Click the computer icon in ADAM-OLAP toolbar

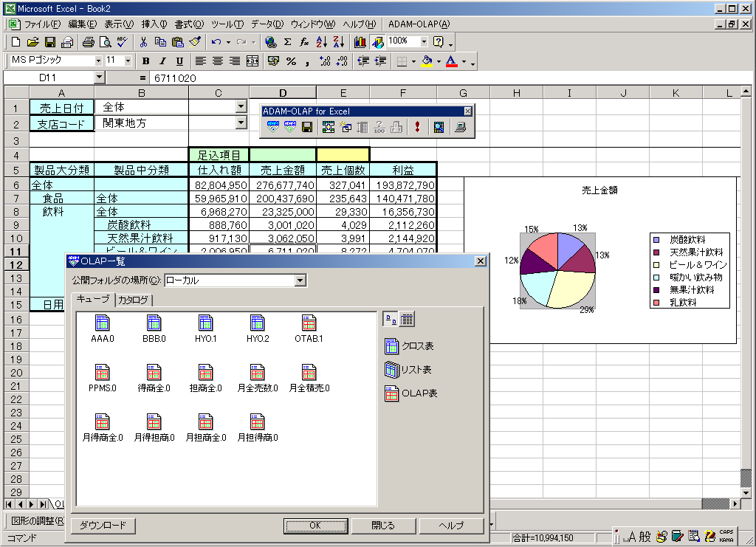pyautogui.click(x=461, y=127)
